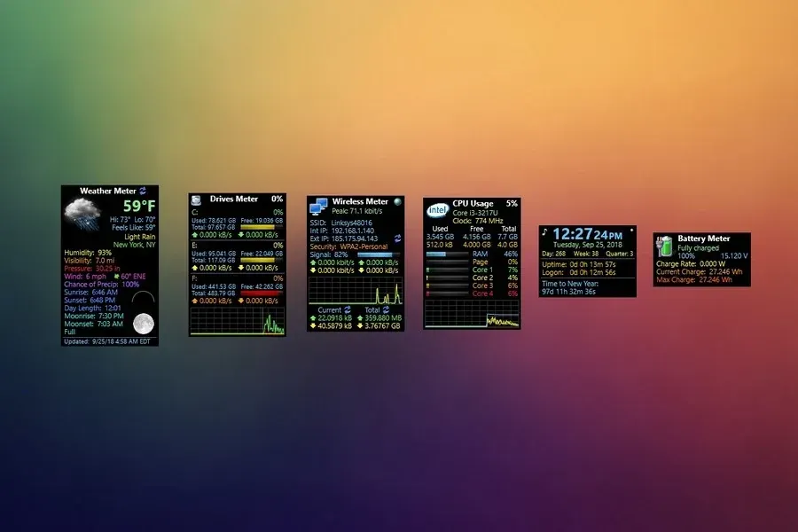Click the Ext IP 185.175.94.143 address

click(x=355, y=239)
